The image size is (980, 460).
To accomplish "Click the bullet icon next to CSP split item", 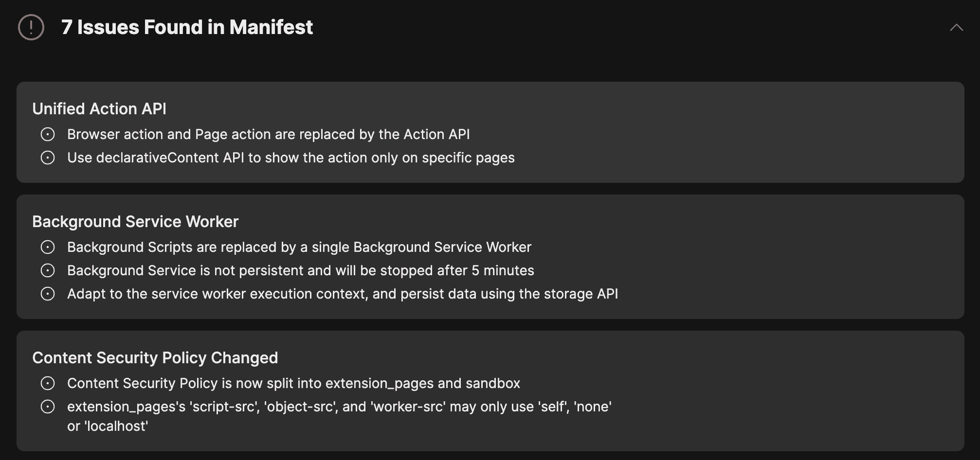I will [x=48, y=383].
